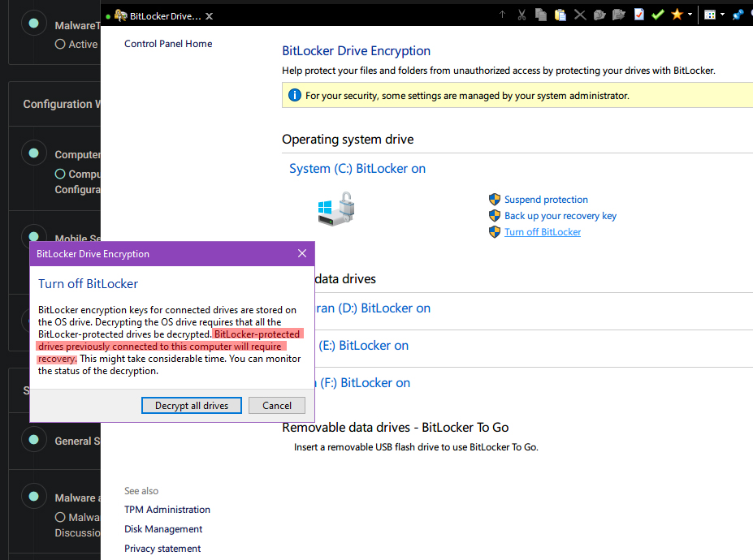Open TPM Administration link
Image resolution: width=753 pixels, height=560 pixels.
pyautogui.click(x=167, y=510)
